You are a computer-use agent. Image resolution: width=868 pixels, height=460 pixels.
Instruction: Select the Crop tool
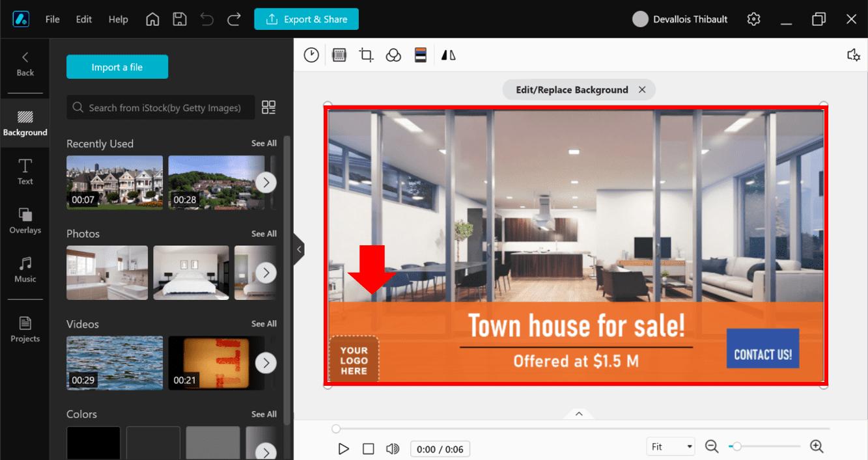click(366, 55)
